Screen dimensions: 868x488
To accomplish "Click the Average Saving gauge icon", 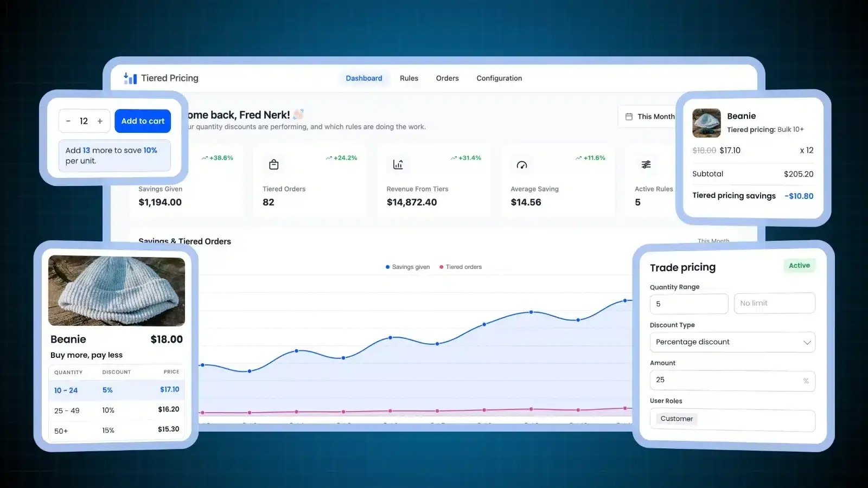I will click(522, 165).
